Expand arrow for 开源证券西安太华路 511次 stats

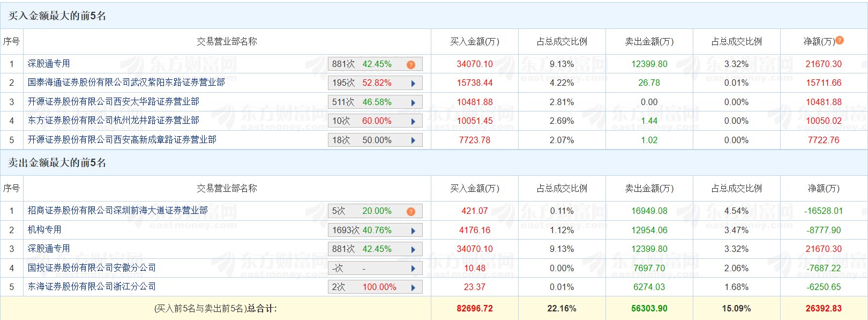coord(413,102)
